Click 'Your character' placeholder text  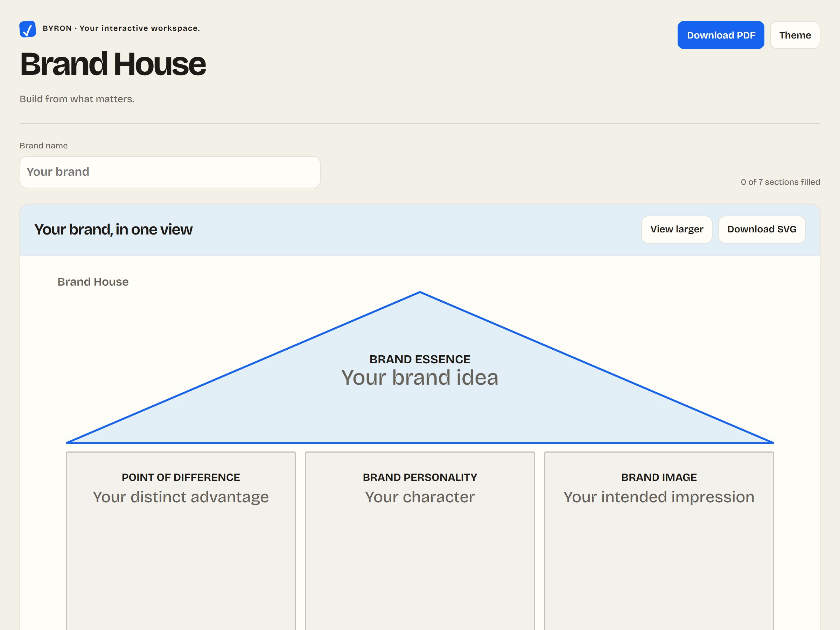[420, 497]
